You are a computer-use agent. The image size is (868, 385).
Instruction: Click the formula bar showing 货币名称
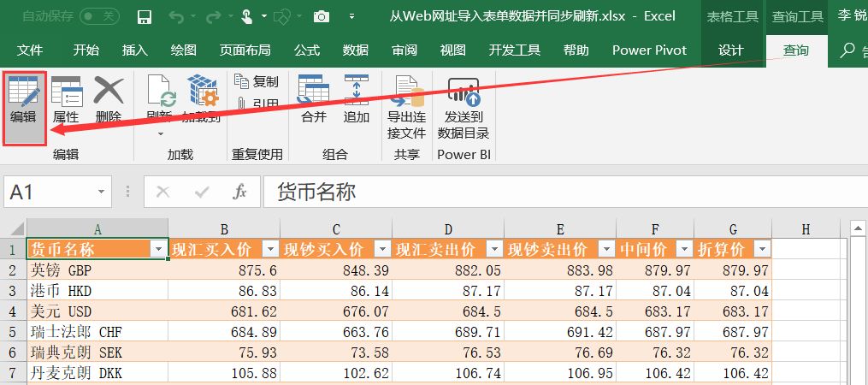coord(566,192)
